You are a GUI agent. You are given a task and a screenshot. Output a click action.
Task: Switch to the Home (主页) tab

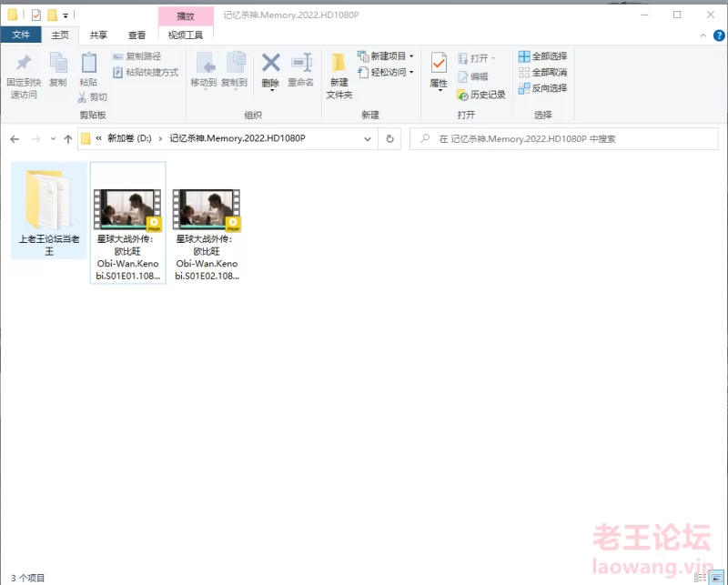60,35
